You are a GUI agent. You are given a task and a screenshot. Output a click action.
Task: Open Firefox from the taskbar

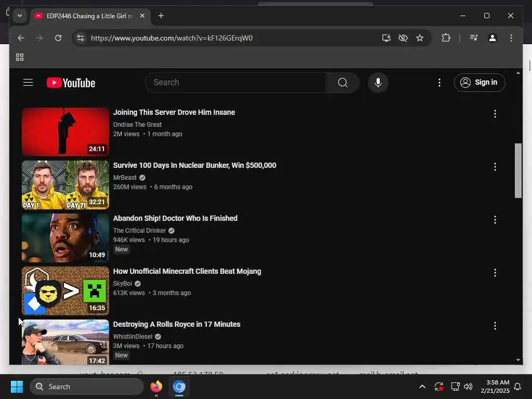[x=156, y=387]
